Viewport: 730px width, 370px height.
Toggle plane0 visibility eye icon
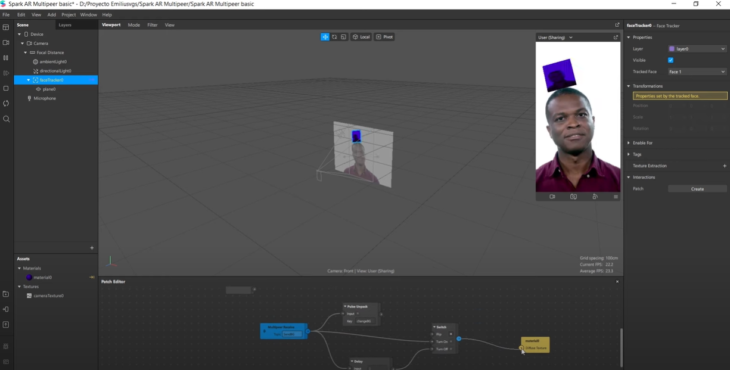[39, 89]
